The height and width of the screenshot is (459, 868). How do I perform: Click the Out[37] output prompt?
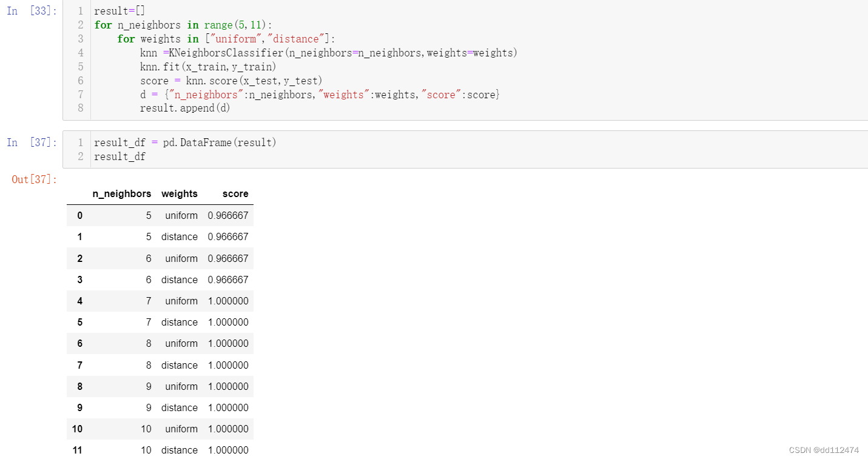[34, 179]
